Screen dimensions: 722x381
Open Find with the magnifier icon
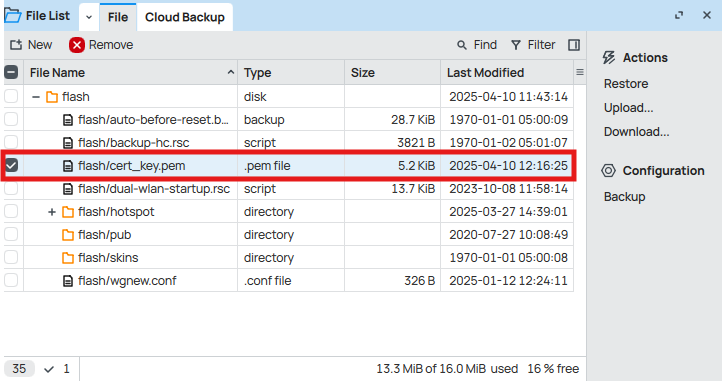coord(461,45)
